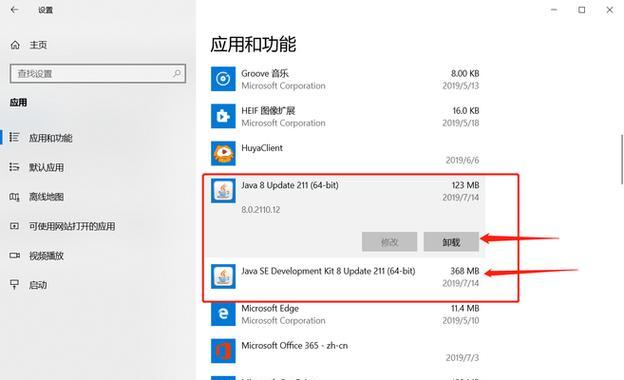Click the 启动 icon in sidebar

tap(14, 285)
